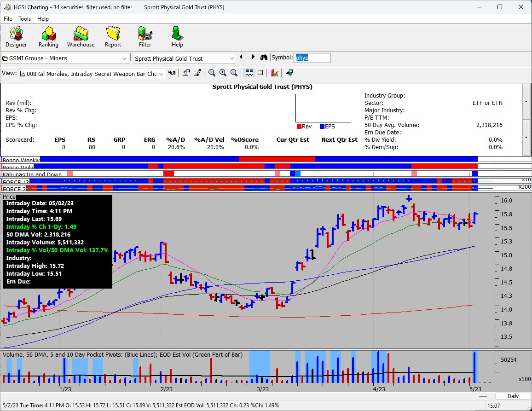
Task: Click the Price pane label
Action: click(9, 197)
